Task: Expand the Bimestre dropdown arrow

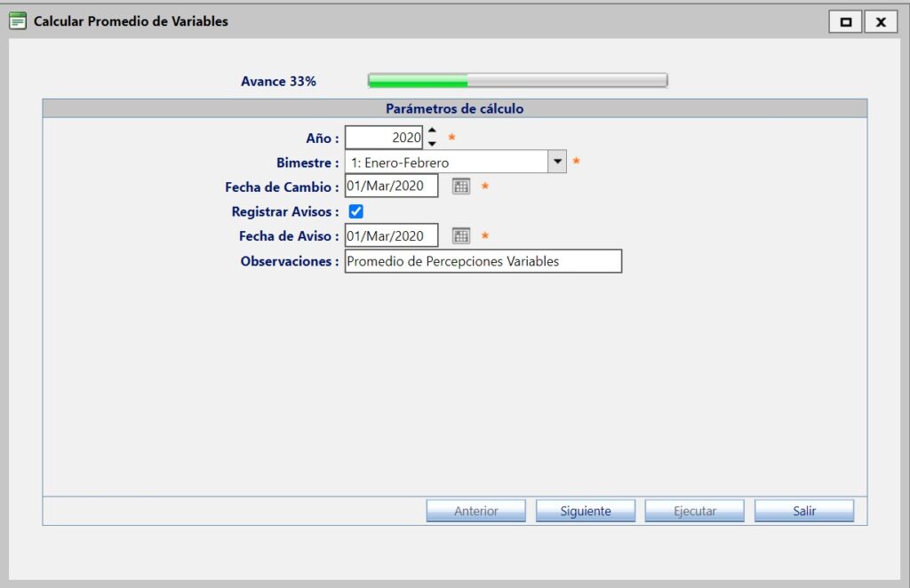Action: [557, 162]
